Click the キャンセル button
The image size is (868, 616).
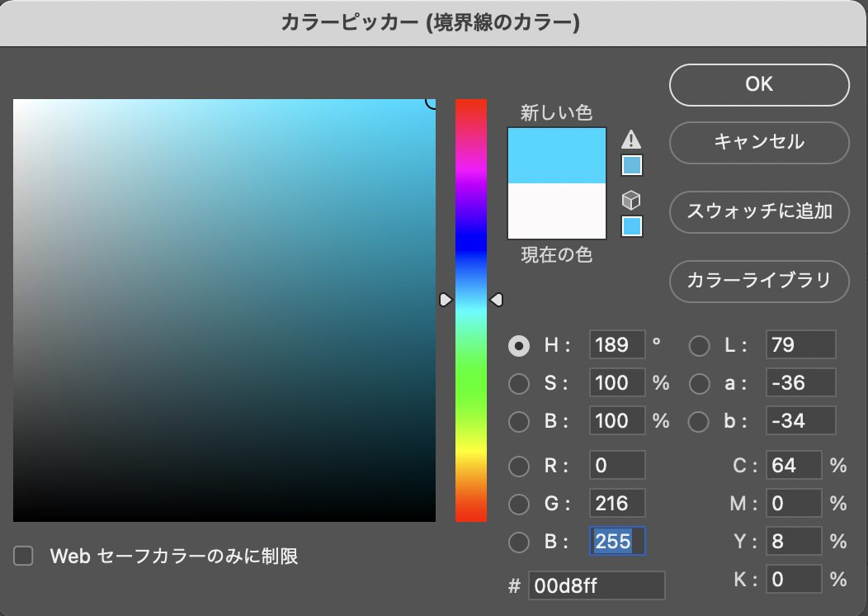758,143
